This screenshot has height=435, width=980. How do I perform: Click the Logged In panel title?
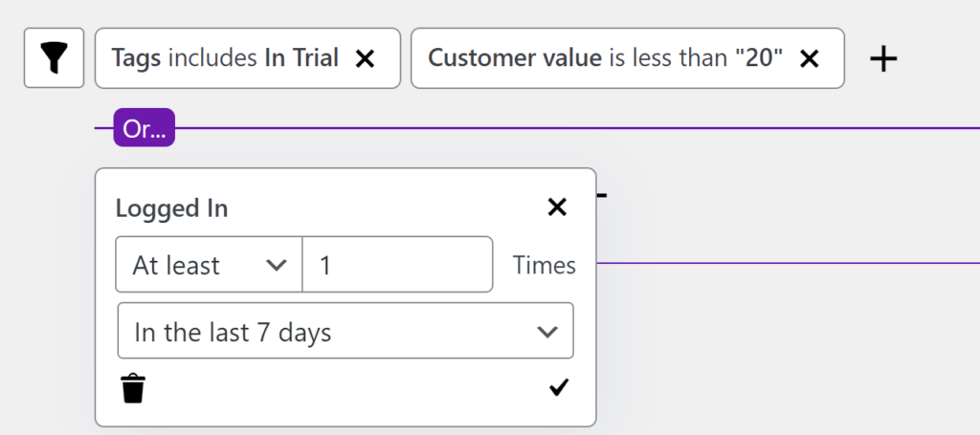[172, 207]
